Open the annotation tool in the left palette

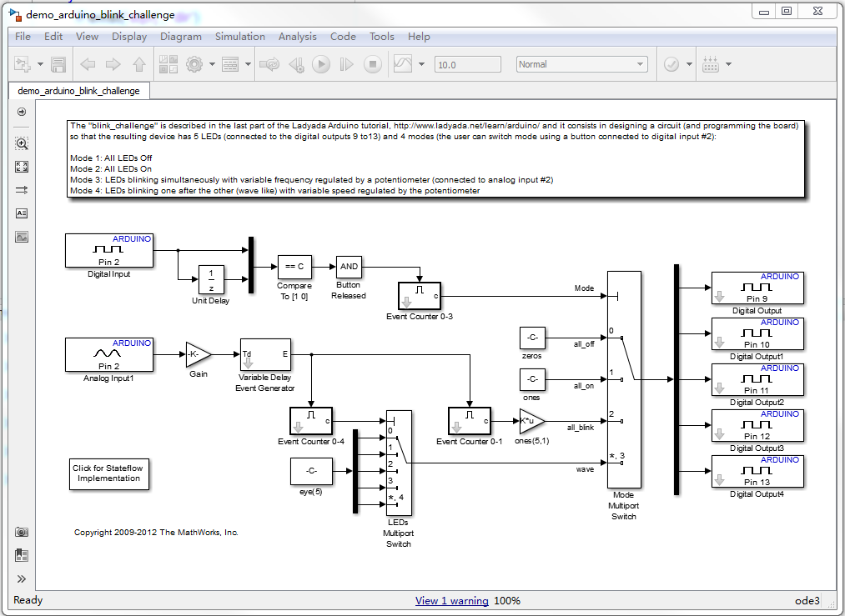(20, 213)
